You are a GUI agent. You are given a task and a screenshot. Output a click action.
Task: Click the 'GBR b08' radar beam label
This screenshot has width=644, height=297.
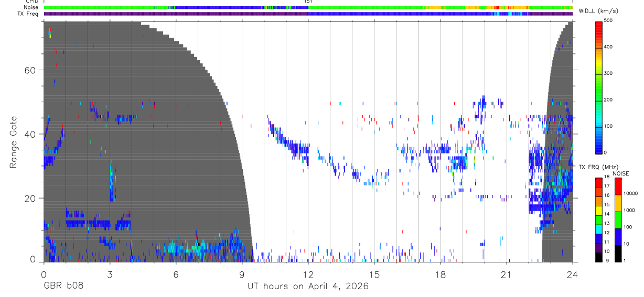click(x=63, y=287)
